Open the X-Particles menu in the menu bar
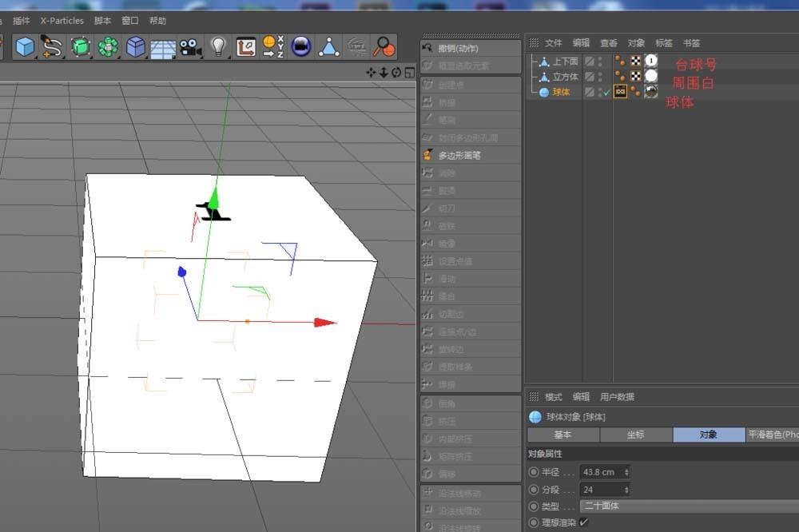799x532 pixels. click(x=63, y=21)
